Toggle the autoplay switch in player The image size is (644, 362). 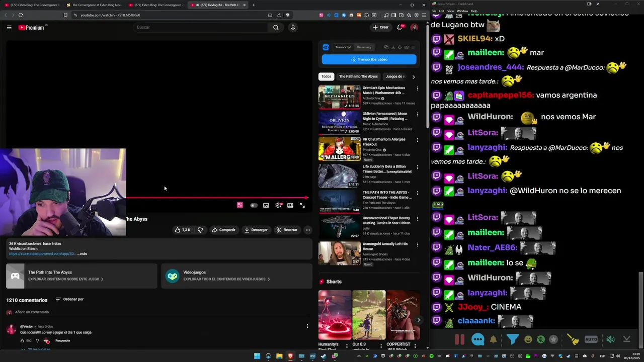pos(254,205)
